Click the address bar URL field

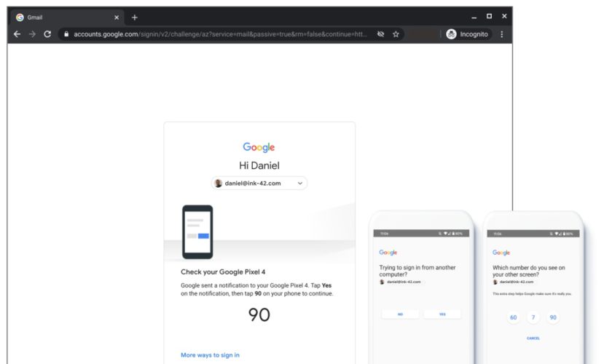click(x=219, y=34)
